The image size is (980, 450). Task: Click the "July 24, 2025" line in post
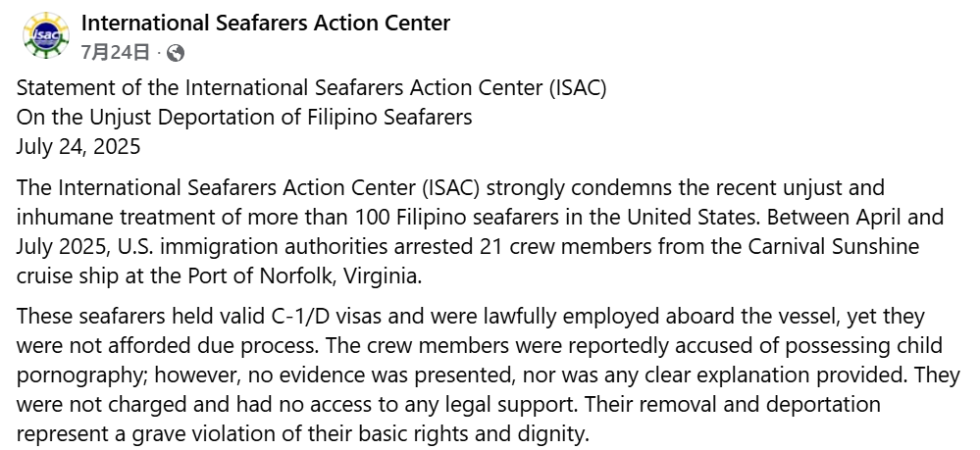coord(78,148)
